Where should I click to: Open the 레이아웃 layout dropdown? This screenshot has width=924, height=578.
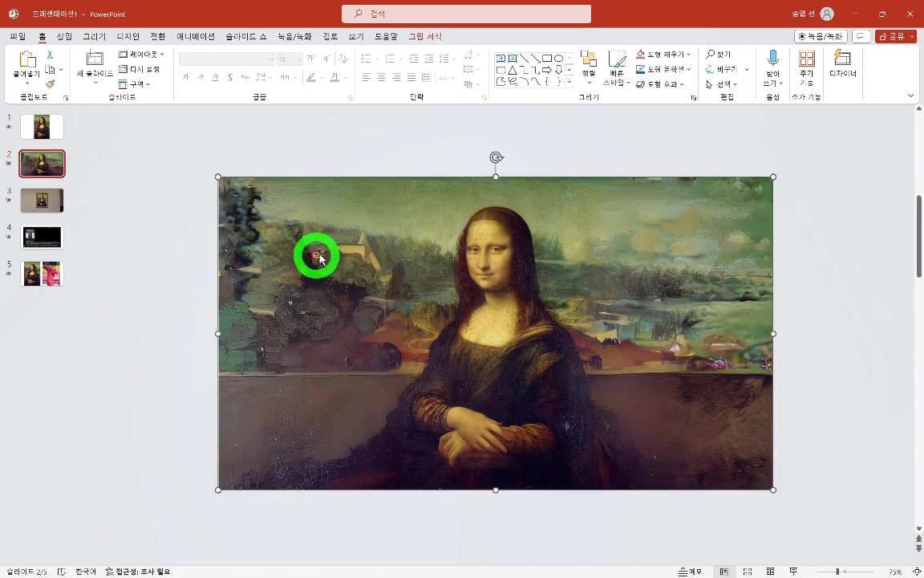[x=141, y=55]
